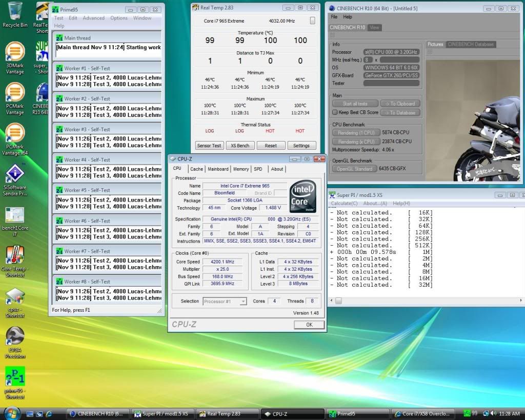Click the CPU-Z title bar icon
Screen dimensions: 525x420
click(173, 159)
